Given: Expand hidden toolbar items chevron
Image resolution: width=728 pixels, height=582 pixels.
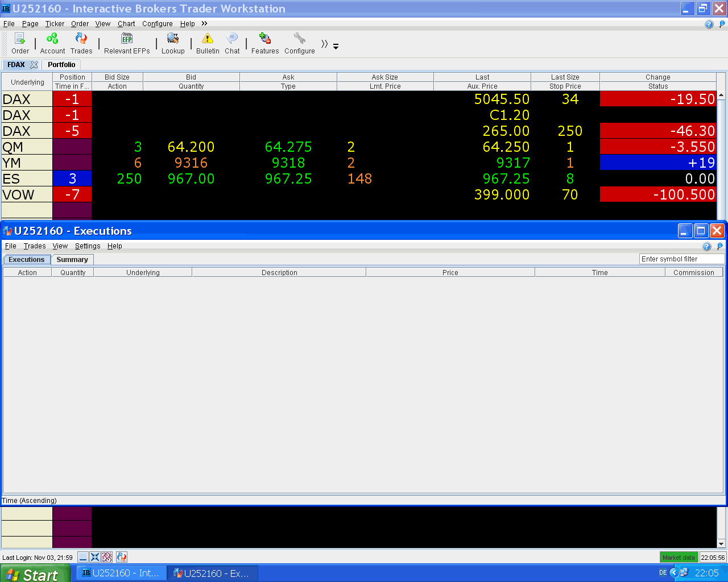Looking at the screenshot, I should pos(324,44).
